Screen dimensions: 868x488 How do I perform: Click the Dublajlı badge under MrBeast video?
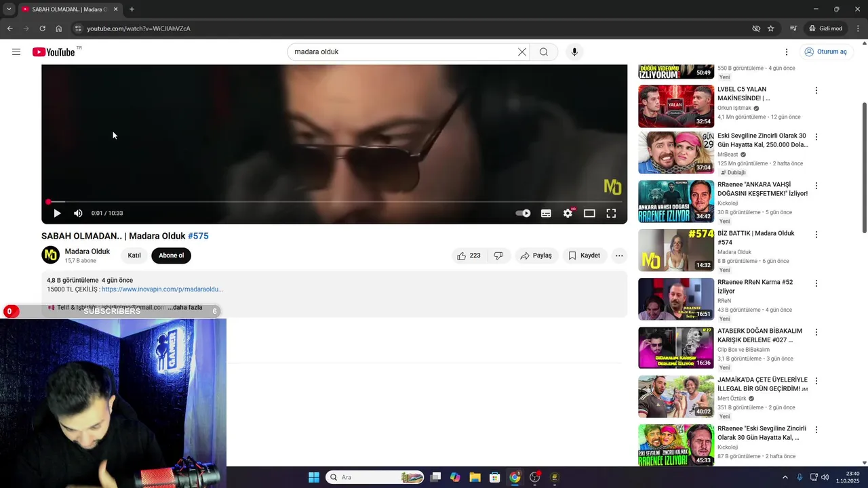pos(732,173)
